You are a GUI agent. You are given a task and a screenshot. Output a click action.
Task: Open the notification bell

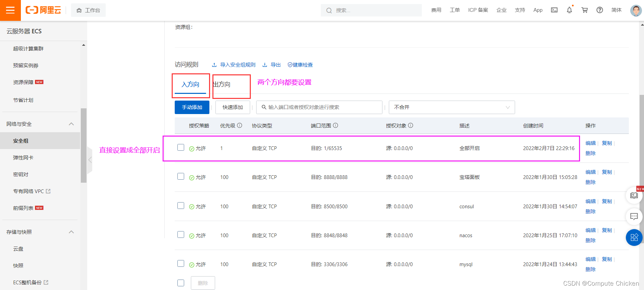[x=569, y=10]
